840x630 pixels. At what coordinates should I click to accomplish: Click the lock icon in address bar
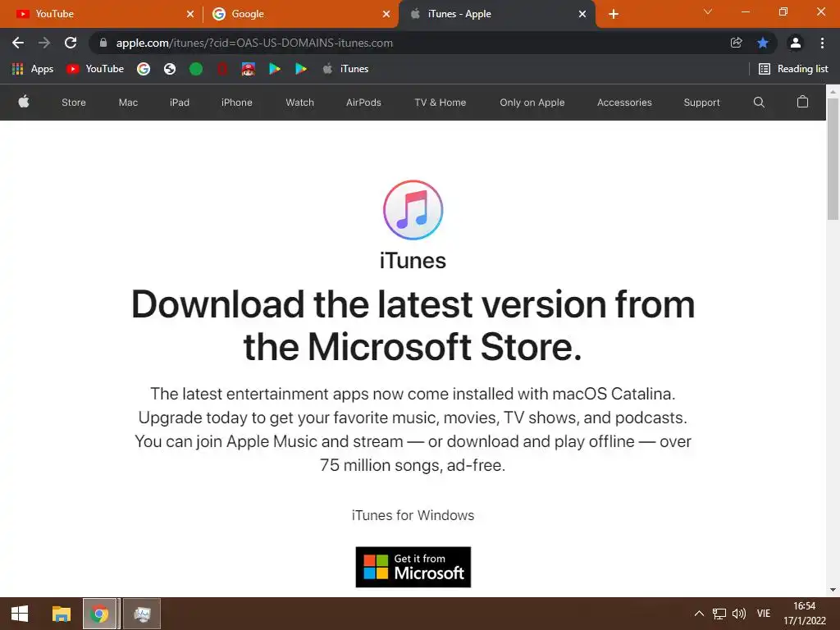point(103,43)
